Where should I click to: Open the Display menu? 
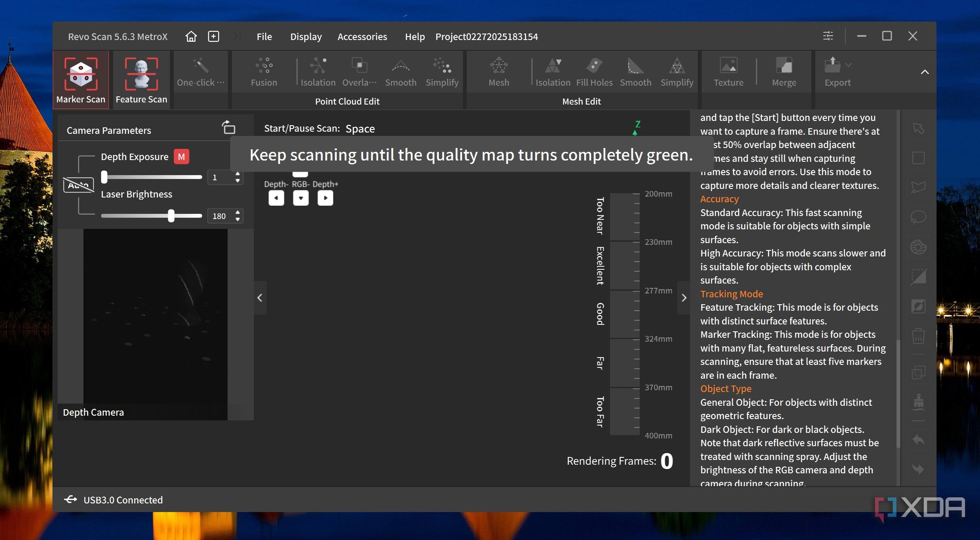coord(306,37)
